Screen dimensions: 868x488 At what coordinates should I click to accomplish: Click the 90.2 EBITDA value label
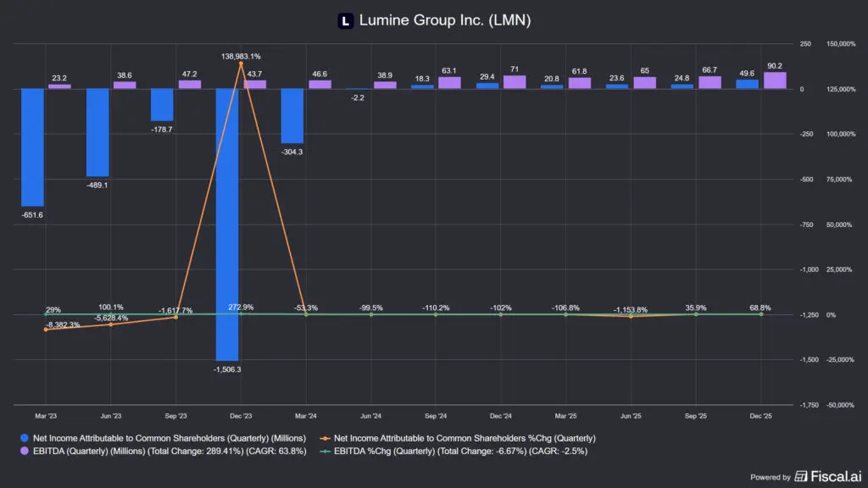[x=775, y=66]
